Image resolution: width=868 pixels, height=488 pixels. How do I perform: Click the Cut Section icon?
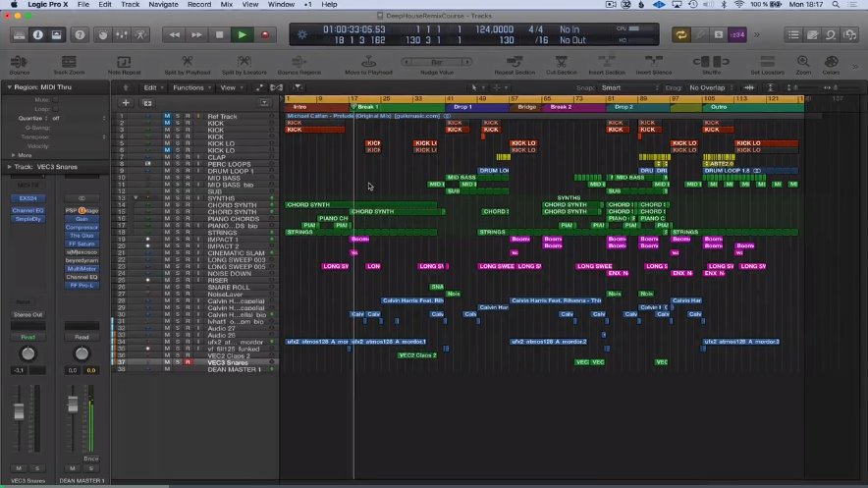(x=561, y=62)
